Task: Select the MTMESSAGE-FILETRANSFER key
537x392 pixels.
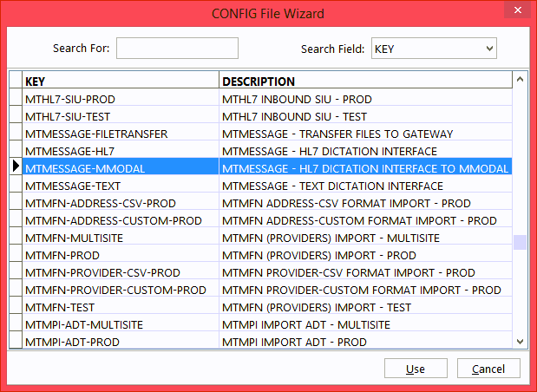Action: click(x=120, y=134)
